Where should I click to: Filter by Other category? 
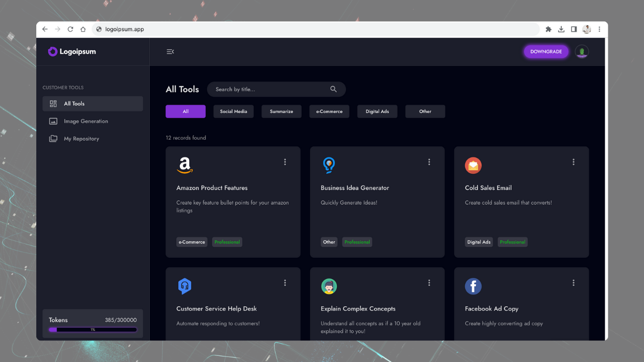[x=425, y=111]
